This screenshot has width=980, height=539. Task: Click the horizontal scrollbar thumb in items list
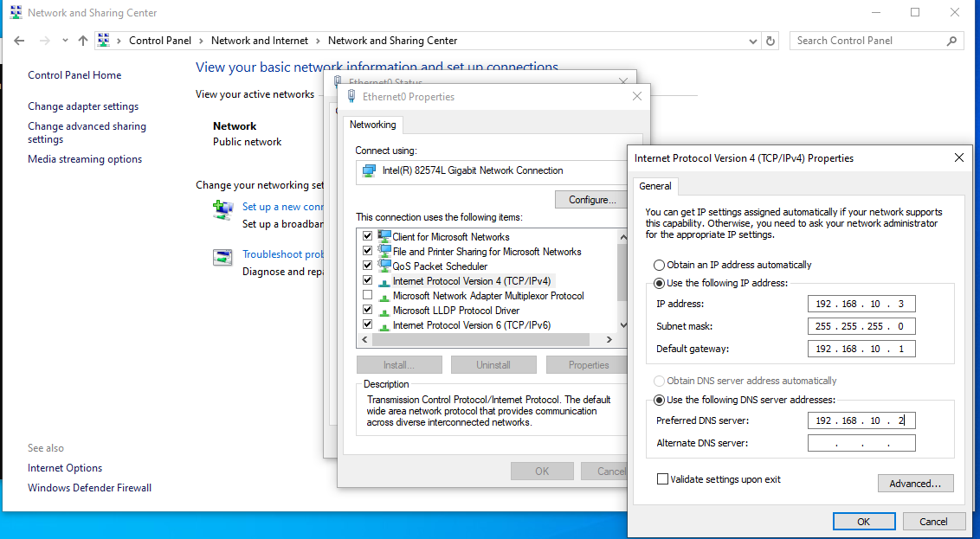480,340
